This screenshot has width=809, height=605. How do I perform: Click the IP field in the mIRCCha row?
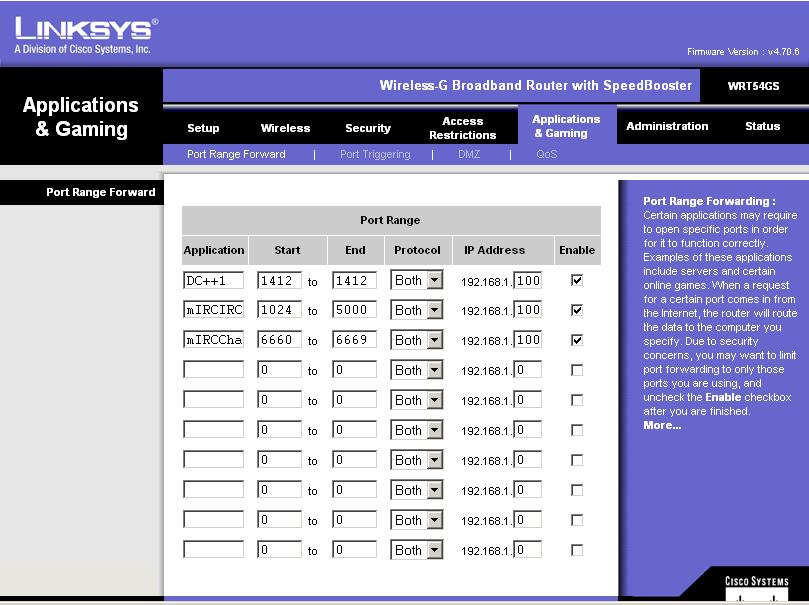coord(527,340)
